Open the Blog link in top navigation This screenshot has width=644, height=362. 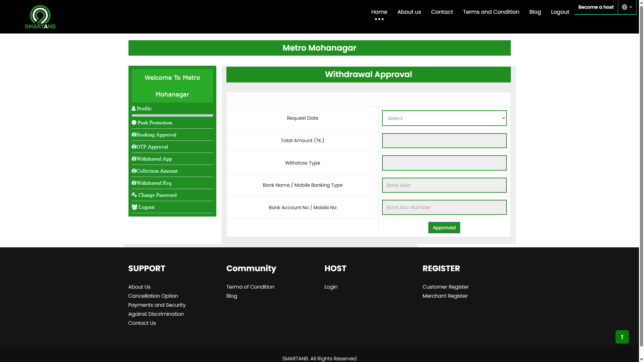[x=535, y=12]
